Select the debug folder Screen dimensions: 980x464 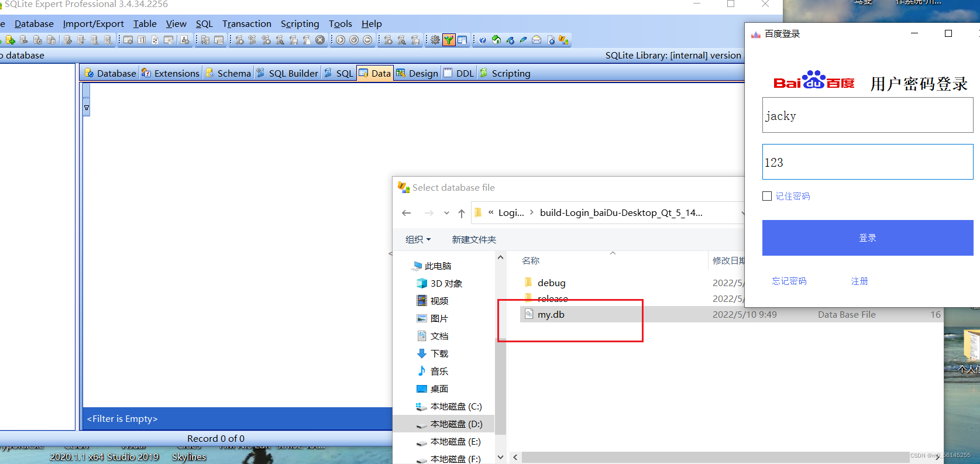(x=552, y=283)
